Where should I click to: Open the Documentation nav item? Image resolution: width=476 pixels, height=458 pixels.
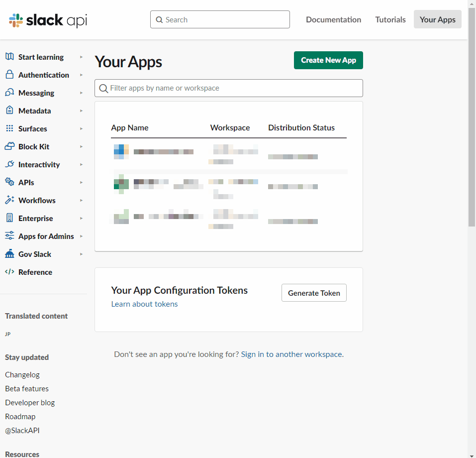tap(333, 19)
